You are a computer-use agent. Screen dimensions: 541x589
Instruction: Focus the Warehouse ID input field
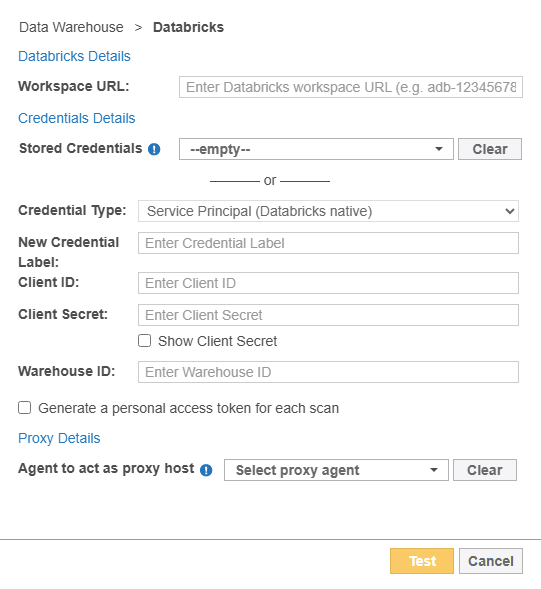(x=328, y=372)
